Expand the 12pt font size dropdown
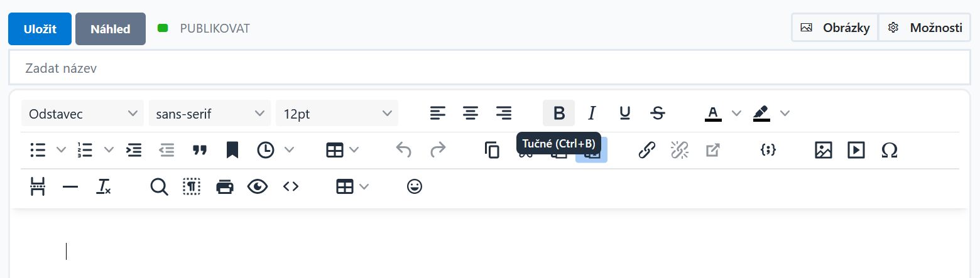Screen dimensions: 980x278 pos(337,113)
